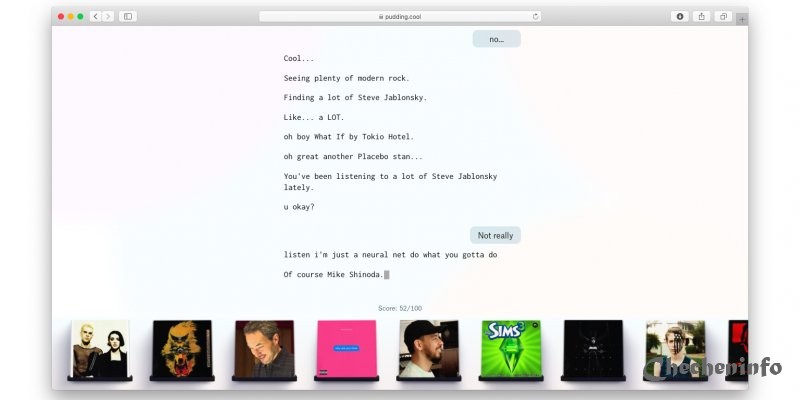Add a new tab with plus button
The image size is (800, 400).
click(x=742, y=19)
